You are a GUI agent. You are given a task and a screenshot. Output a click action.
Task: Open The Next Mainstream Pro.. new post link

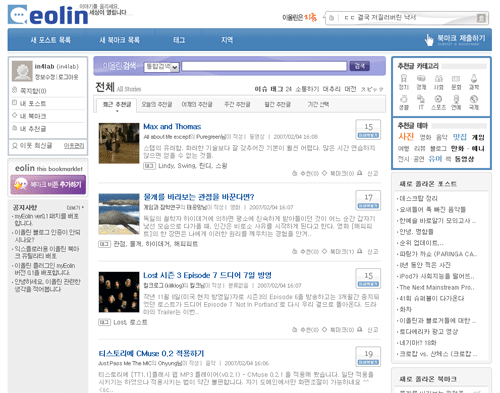437,287
